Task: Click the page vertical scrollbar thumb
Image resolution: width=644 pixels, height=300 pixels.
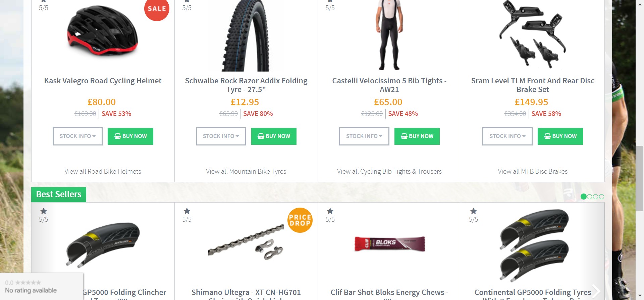Action: coord(640,178)
